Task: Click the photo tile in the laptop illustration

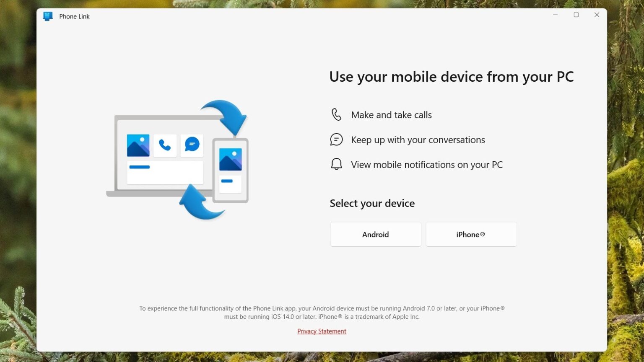Action: (138, 145)
